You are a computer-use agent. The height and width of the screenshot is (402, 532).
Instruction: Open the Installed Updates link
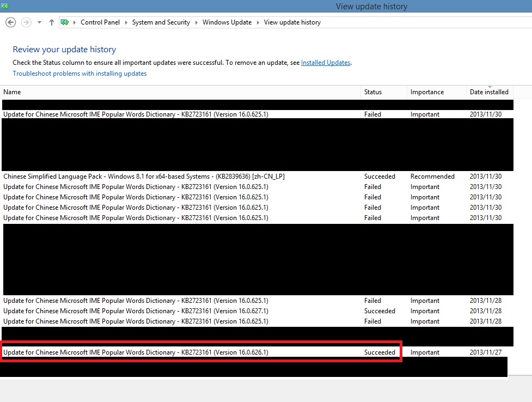[x=326, y=63]
